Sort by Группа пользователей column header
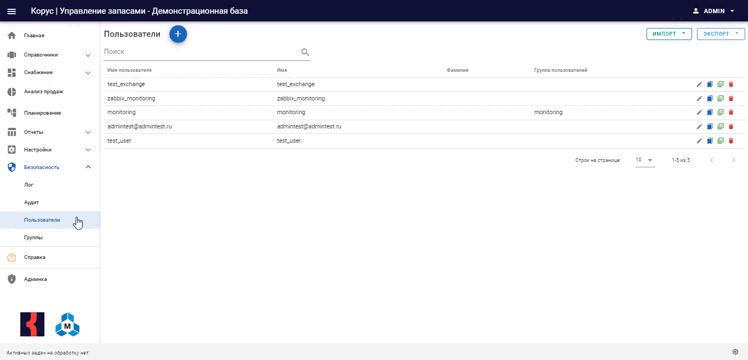Image resolution: width=748 pixels, height=360 pixels. coord(561,70)
